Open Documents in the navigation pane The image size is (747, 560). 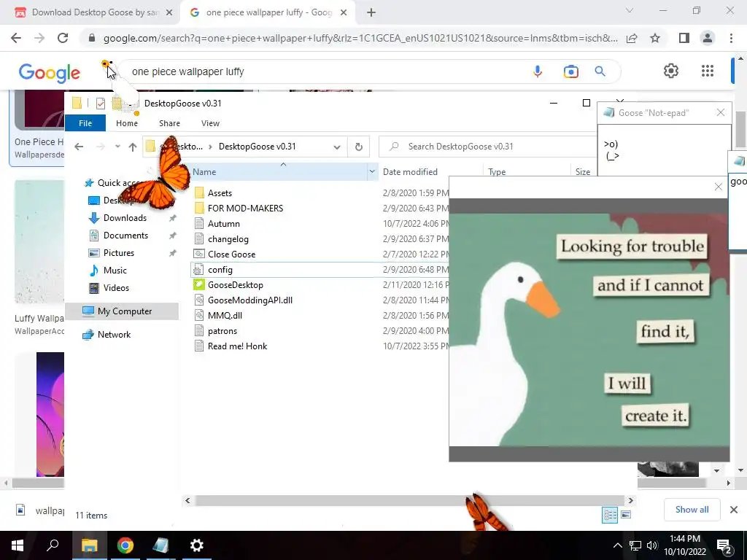click(x=125, y=236)
